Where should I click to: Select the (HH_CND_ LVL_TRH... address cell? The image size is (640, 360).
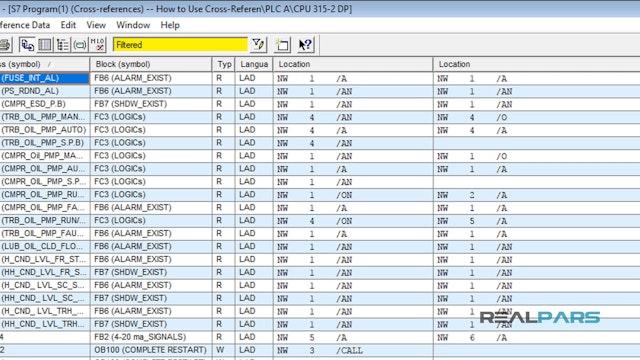tap(44, 324)
